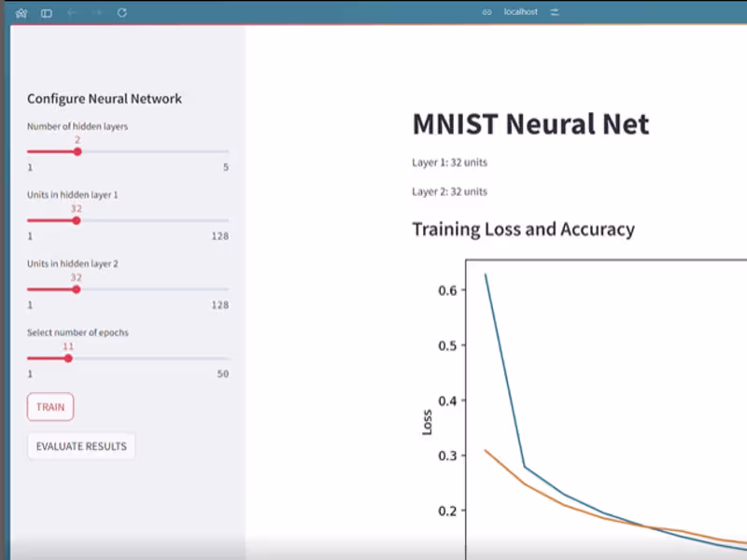Click the zoom level indicator badge
Image resolution: width=747 pixels, height=560 pixels.
click(x=485, y=12)
